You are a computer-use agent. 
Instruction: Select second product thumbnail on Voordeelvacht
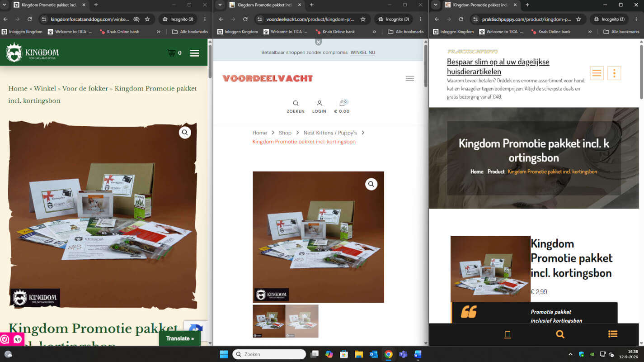pyautogui.click(x=302, y=321)
